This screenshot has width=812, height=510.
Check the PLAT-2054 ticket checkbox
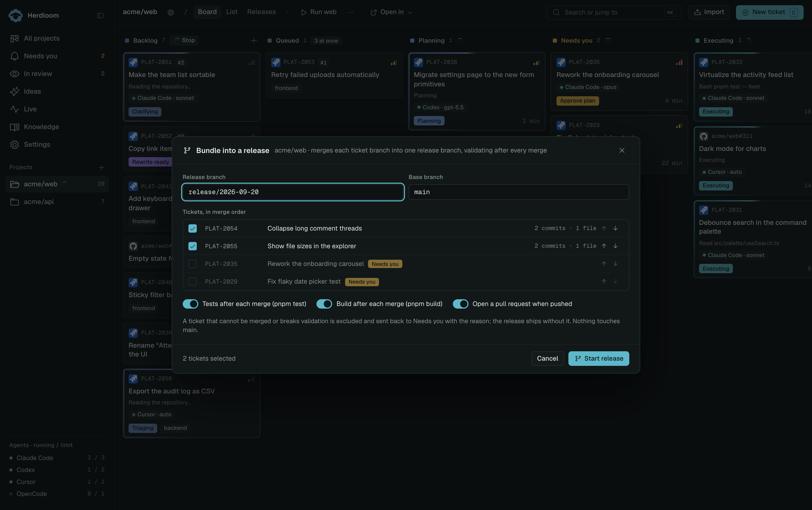coord(192,228)
